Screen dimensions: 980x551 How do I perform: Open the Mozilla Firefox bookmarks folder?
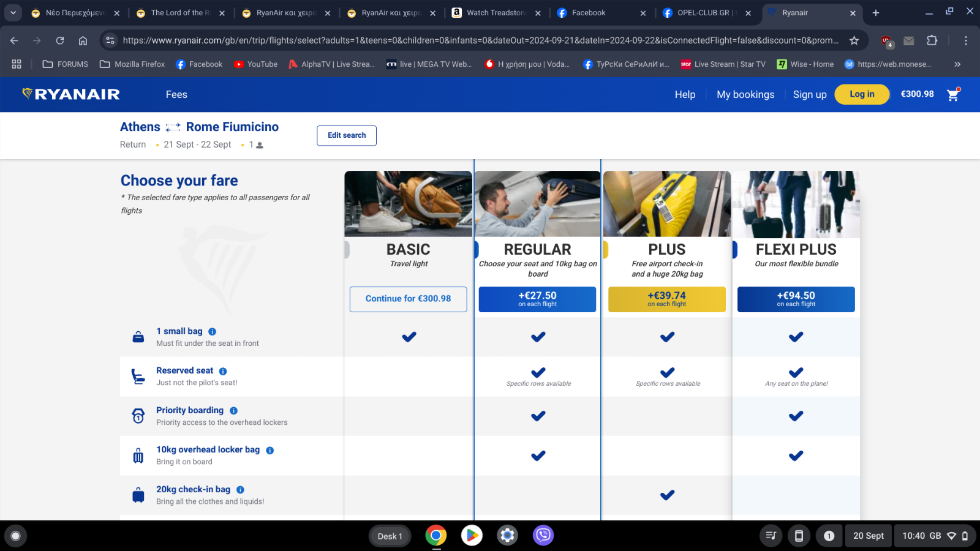point(132,64)
